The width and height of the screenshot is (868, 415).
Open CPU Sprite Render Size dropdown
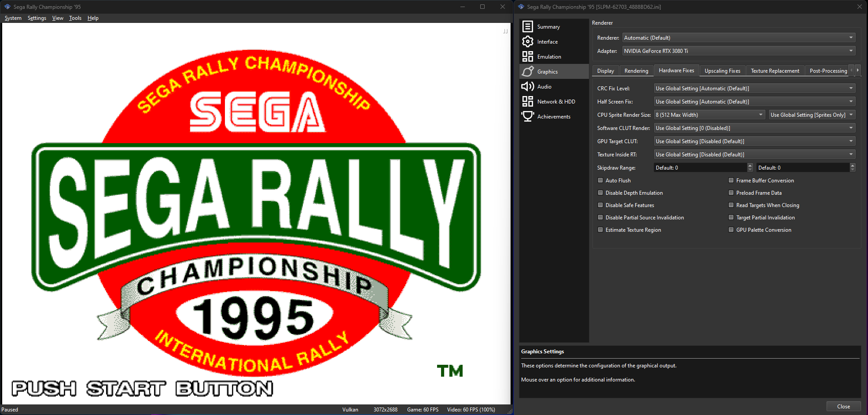coord(710,115)
